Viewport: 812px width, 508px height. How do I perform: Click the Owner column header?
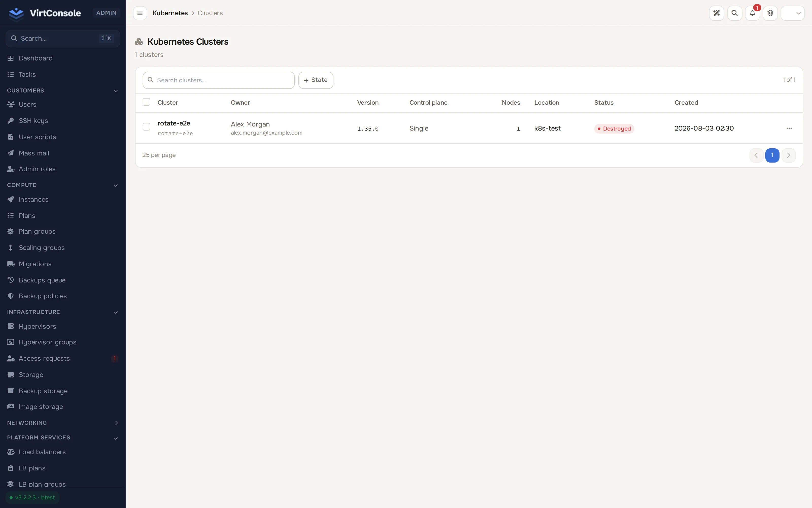(x=240, y=103)
